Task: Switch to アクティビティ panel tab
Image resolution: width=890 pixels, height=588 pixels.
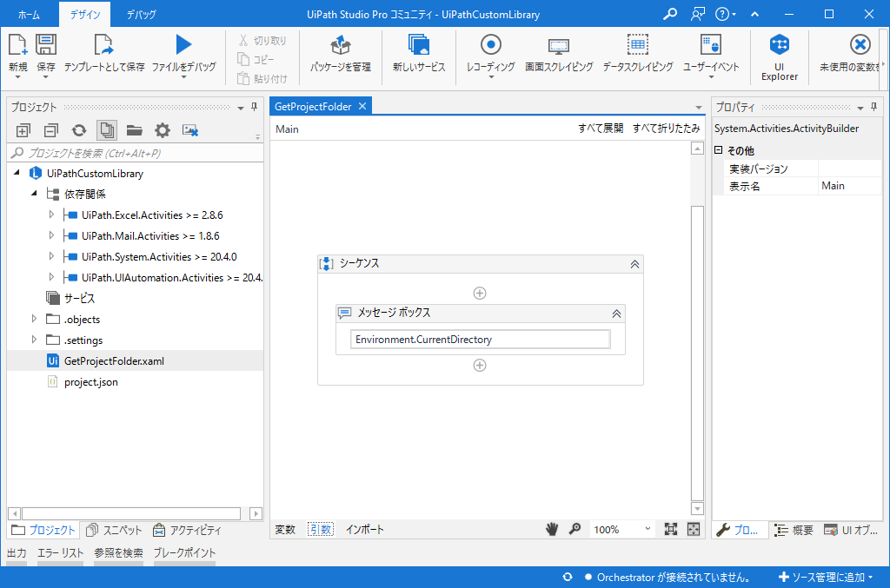Action: pos(187,530)
